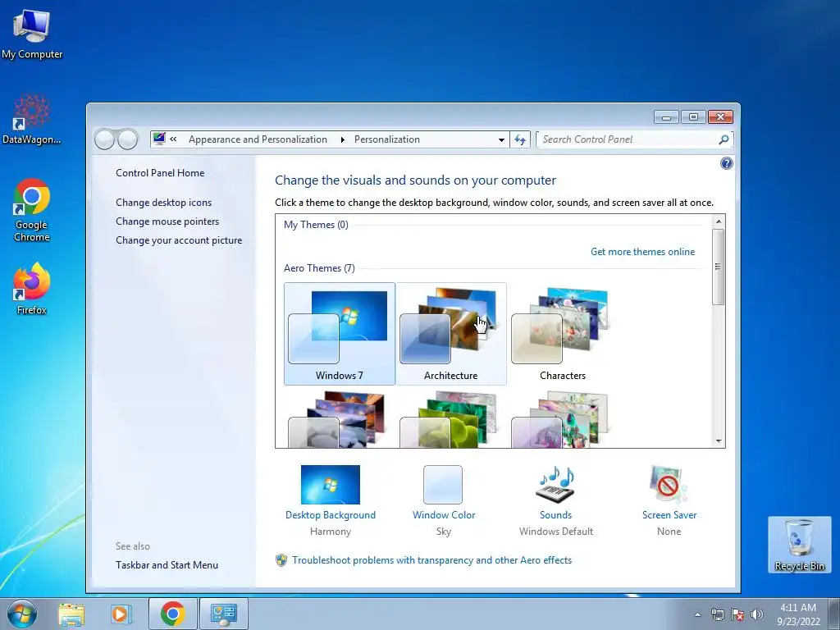The width and height of the screenshot is (840, 630).
Task: Click the restore down window button
Action: [693, 116]
